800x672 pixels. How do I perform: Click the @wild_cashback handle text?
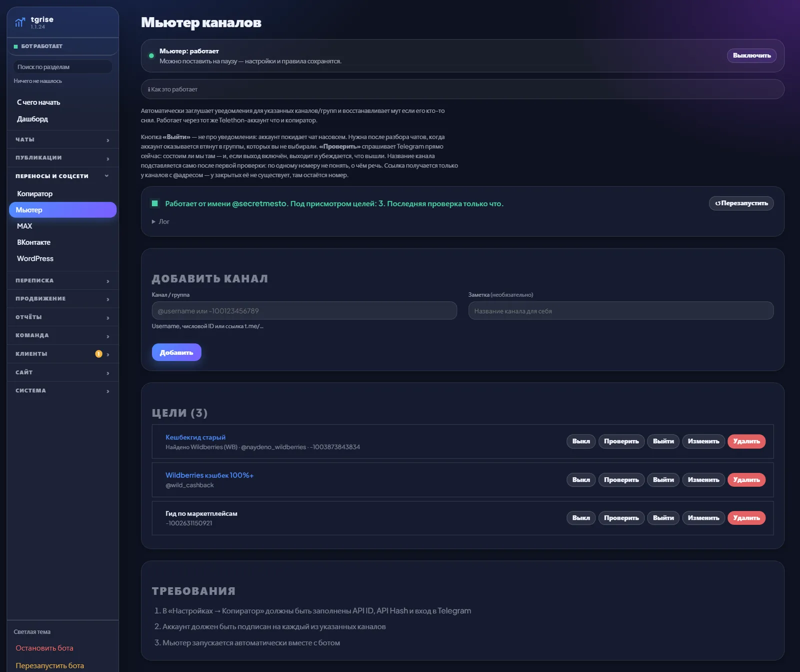(189, 485)
